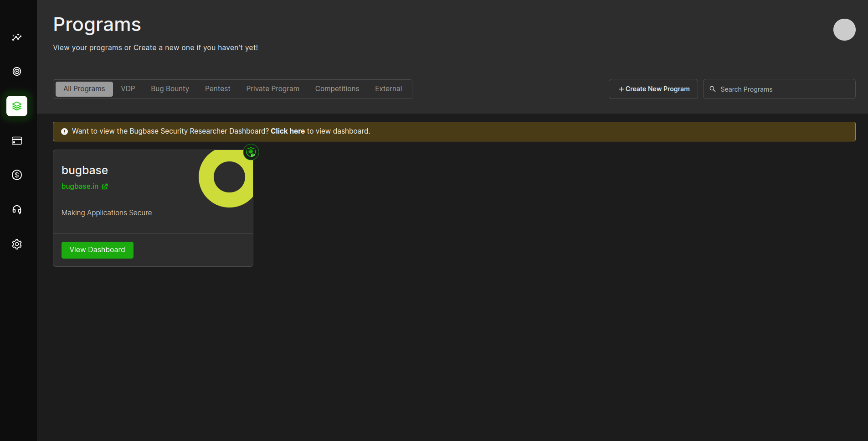Click the bugbase program title
Image resolution: width=868 pixels, height=441 pixels.
point(85,171)
